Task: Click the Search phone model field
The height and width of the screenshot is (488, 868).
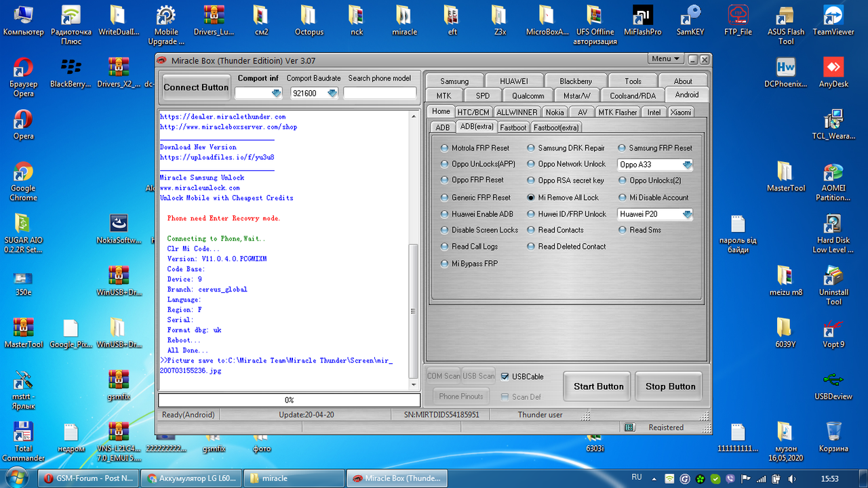Action: [x=380, y=93]
